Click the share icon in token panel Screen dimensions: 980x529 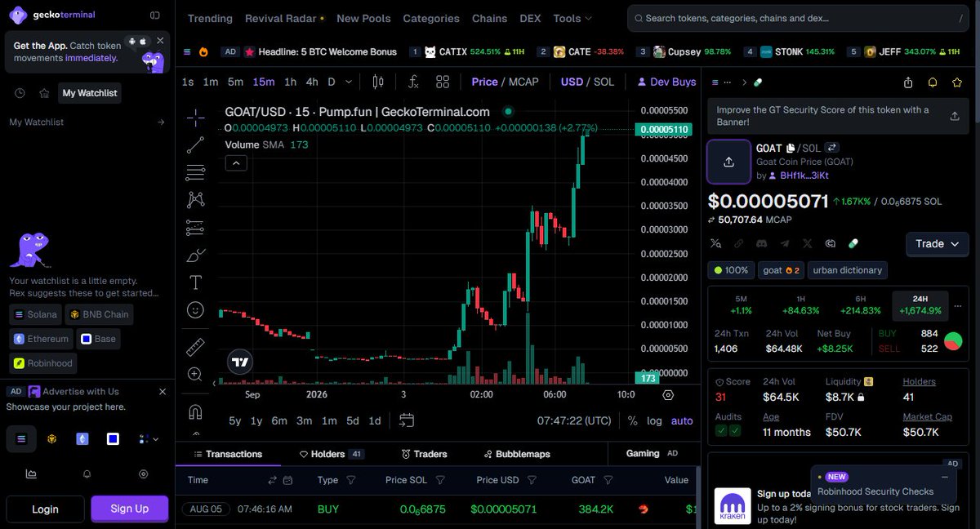click(x=908, y=82)
